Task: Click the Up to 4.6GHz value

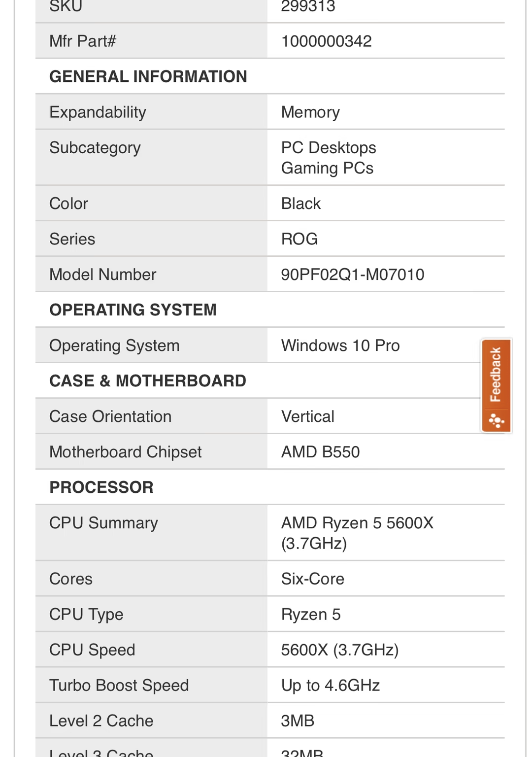Action: pos(331,686)
